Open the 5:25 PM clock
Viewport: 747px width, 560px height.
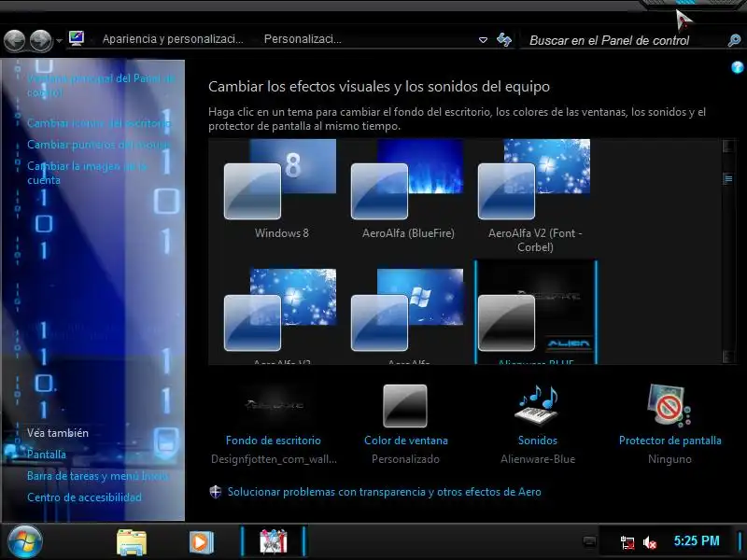pos(697,541)
